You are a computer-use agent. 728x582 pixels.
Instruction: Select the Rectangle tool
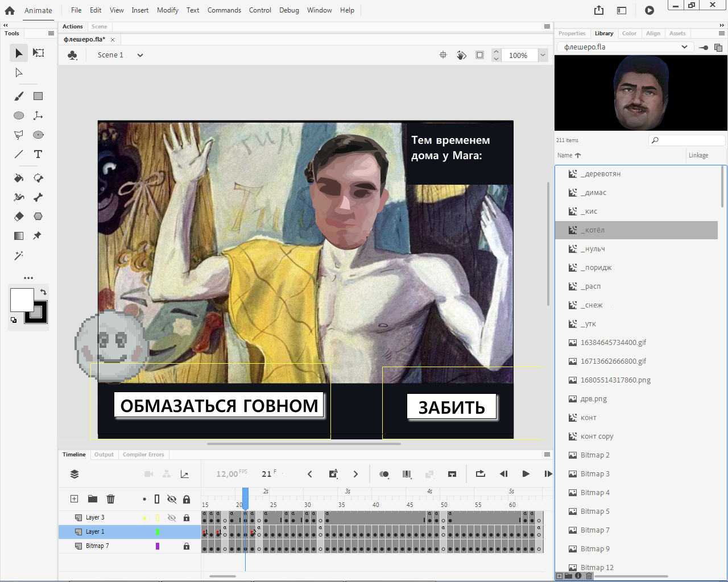click(38, 96)
